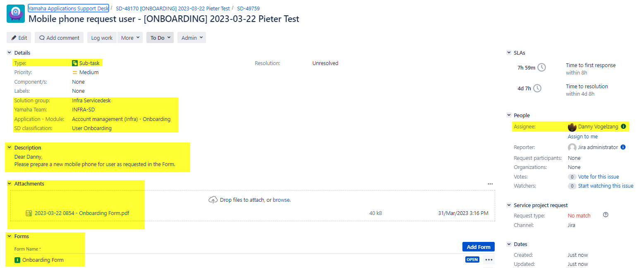644x268 pixels.
Task: Click the INFRA-SD Yamaha Team value
Action: [83, 110]
